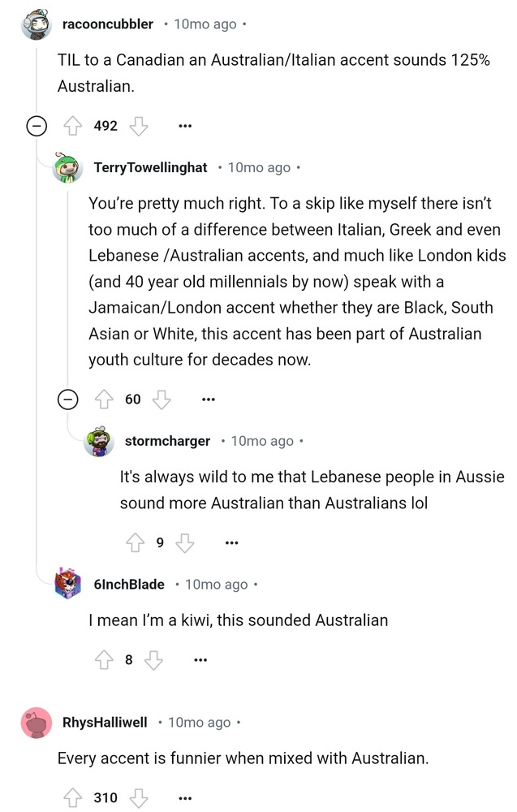
Task: Downvote TerryTowellinghat's 60-point comment
Action: 162,399
